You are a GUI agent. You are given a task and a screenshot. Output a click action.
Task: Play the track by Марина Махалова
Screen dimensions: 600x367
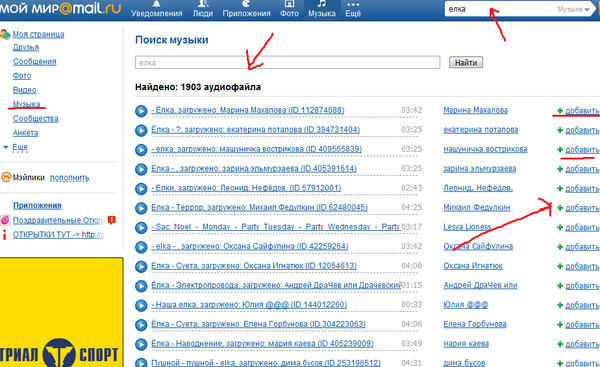(x=141, y=111)
